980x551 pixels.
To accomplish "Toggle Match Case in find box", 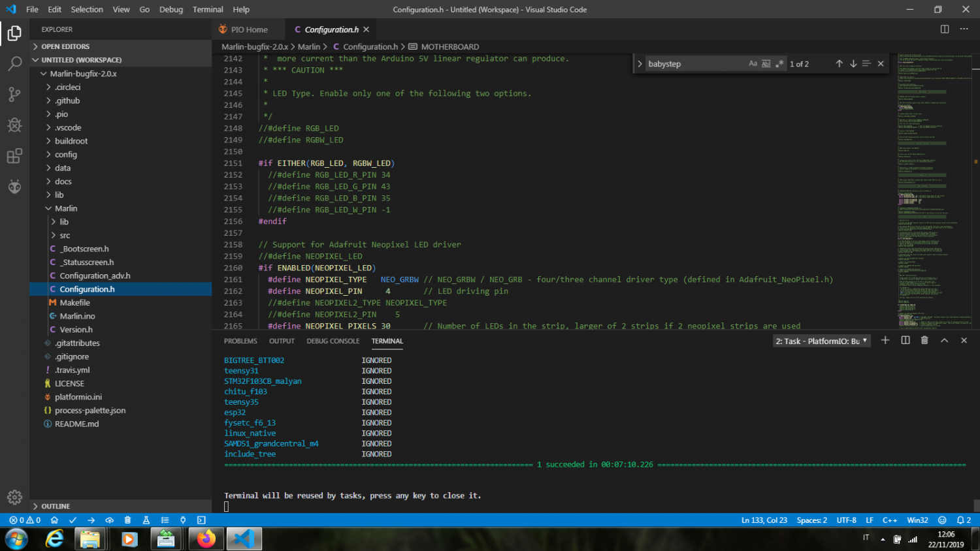I will point(753,64).
